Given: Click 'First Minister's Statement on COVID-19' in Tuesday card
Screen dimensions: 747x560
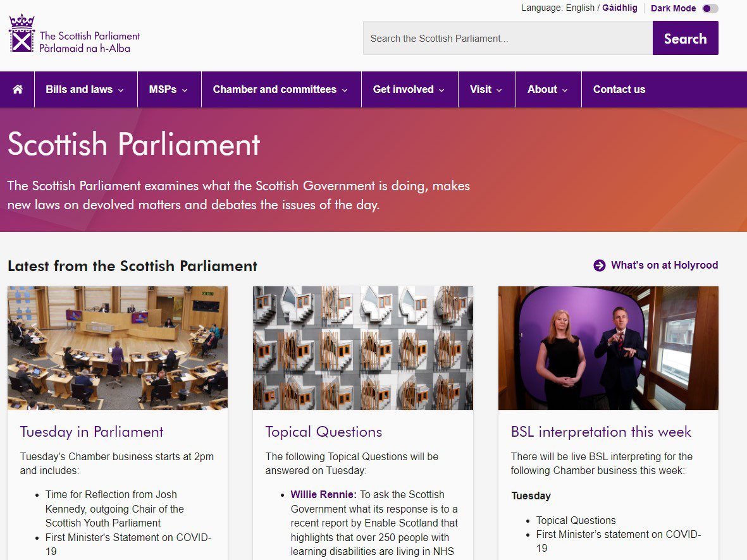Looking at the screenshot, I should 128,544.
